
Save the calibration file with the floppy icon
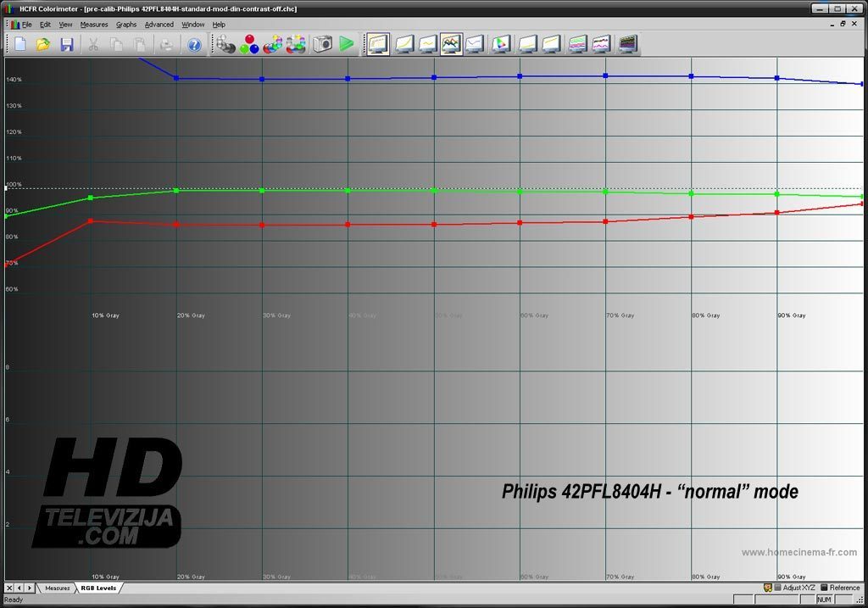point(66,44)
